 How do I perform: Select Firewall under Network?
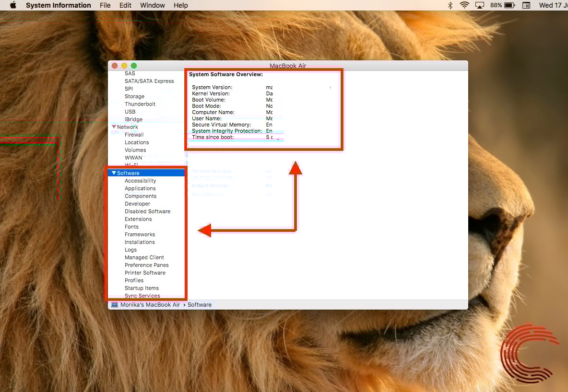(x=134, y=135)
